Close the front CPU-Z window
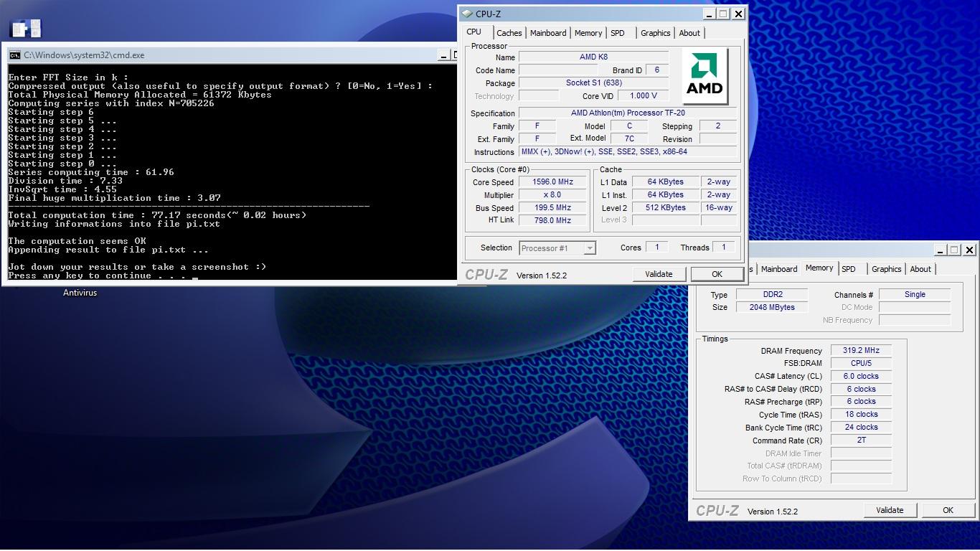Screen dimensions: 980x551 tap(738, 14)
